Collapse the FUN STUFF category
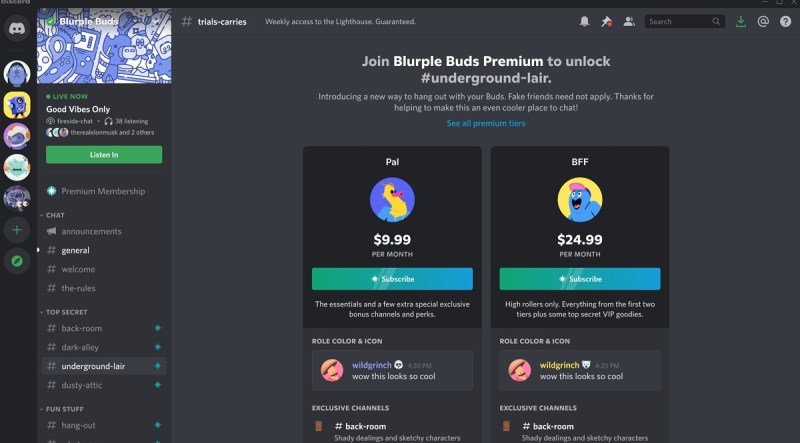 coord(62,409)
